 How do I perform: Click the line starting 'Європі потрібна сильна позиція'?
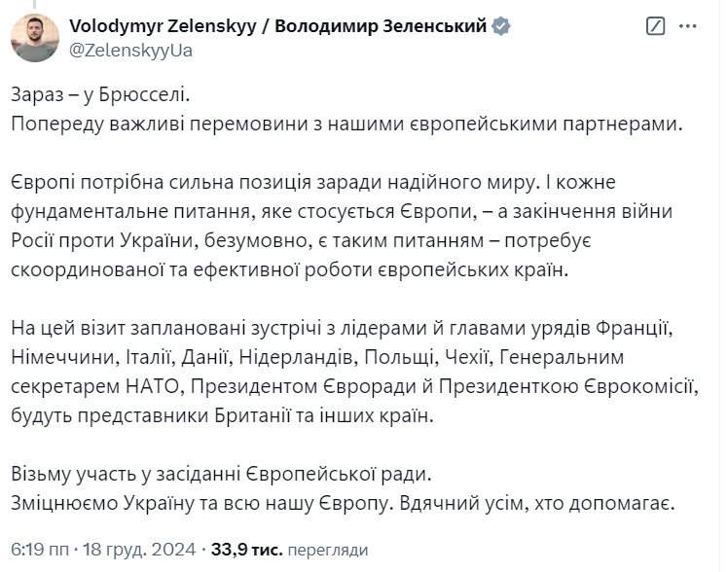pos(313,182)
